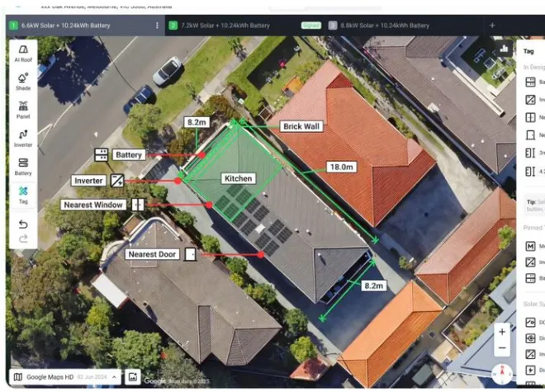Open the chart statistics icon
Image resolution: width=545 pixels, height=392 pixels.
(x=504, y=49)
